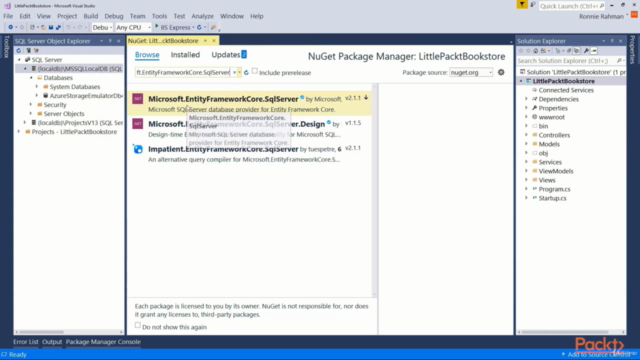Open the Debug configuration dropdown
This screenshot has height=360, width=640.
[x=102, y=27]
